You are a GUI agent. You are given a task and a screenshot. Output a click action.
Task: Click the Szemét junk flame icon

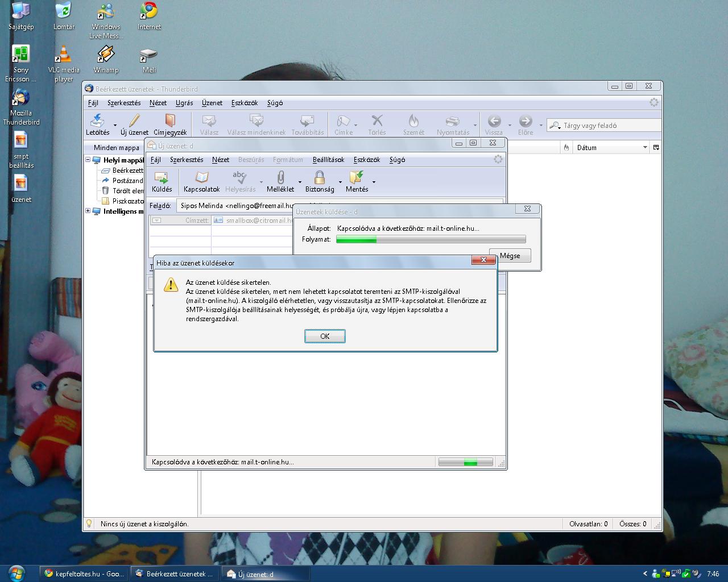pos(413,120)
